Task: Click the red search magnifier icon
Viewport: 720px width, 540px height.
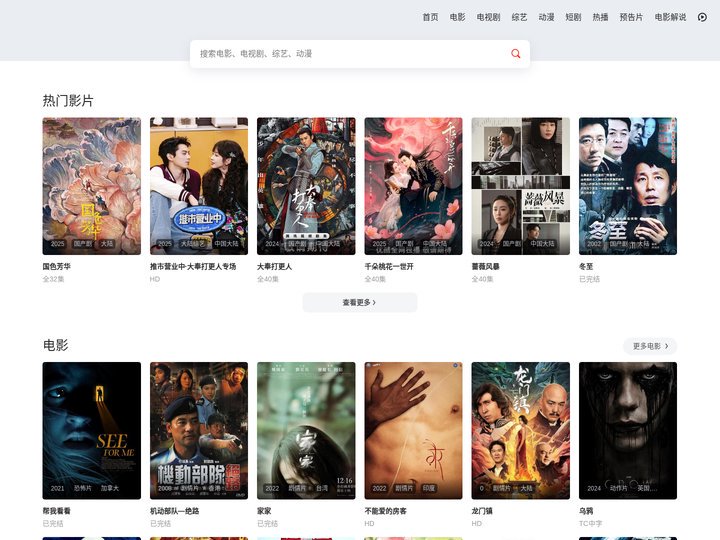Action: tap(516, 54)
